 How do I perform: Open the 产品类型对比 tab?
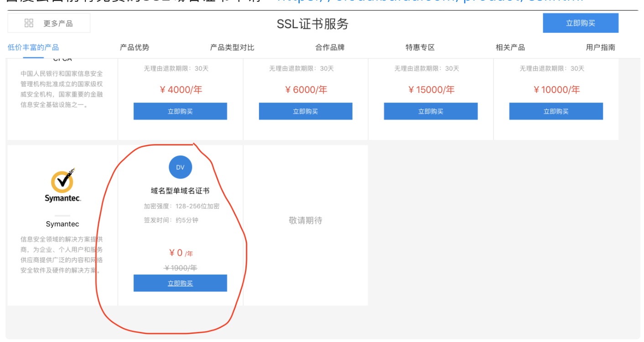[x=232, y=47]
